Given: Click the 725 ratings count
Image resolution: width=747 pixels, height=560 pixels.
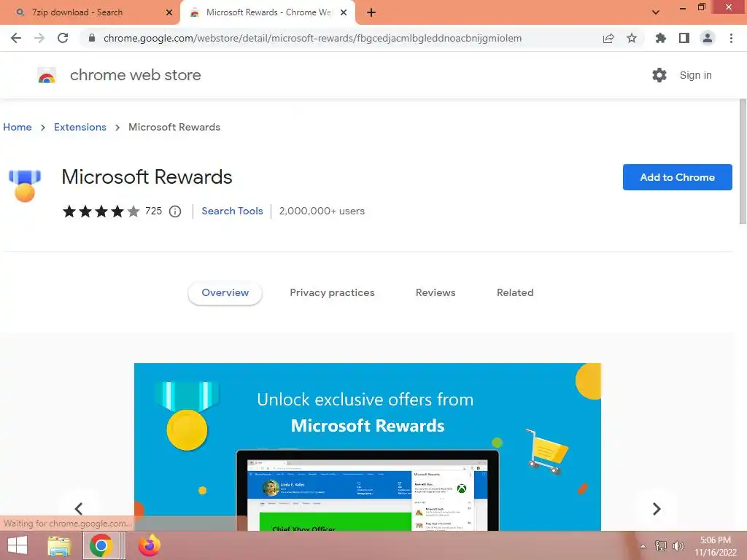Looking at the screenshot, I should pyautogui.click(x=153, y=211).
